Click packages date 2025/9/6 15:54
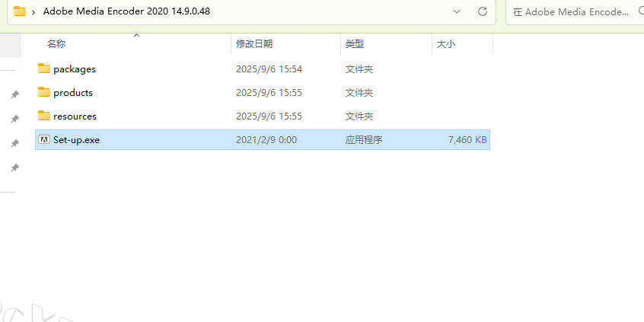 point(269,69)
